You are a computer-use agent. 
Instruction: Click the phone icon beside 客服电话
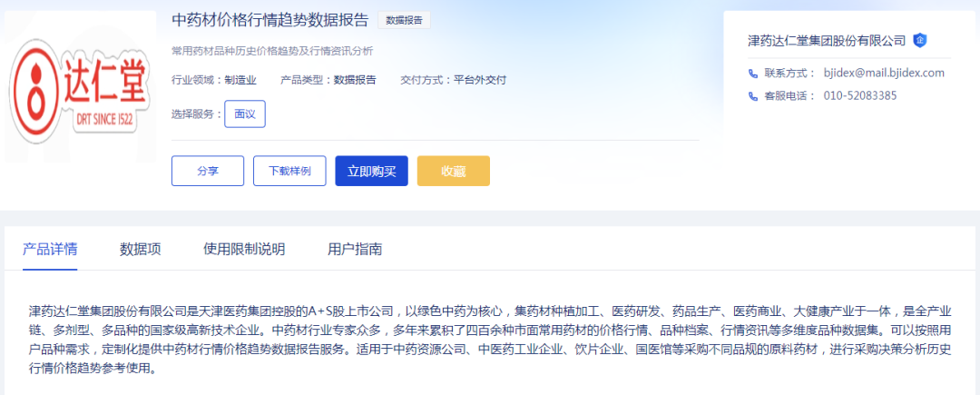pyautogui.click(x=753, y=96)
